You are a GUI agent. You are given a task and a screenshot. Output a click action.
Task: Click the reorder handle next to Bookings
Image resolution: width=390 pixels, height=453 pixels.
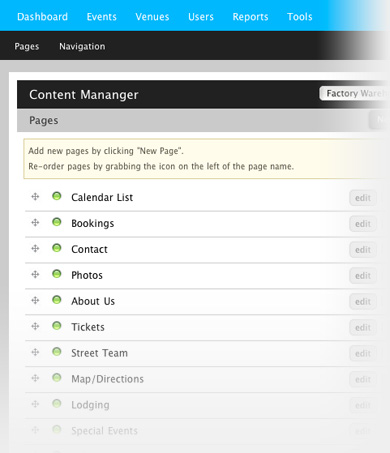pos(35,223)
